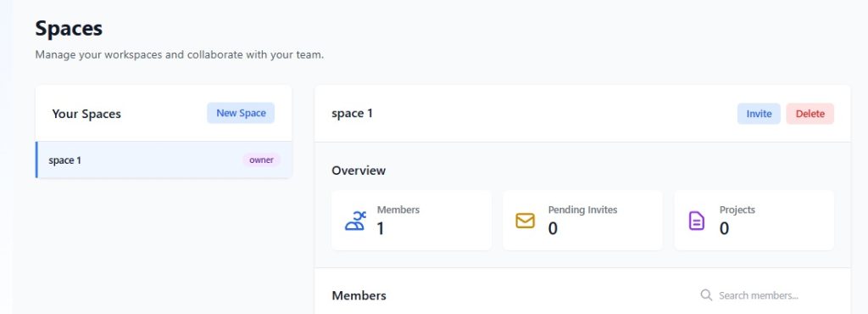The height and width of the screenshot is (314, 868).
Task: Delete space 1
Action: (810, 114)
